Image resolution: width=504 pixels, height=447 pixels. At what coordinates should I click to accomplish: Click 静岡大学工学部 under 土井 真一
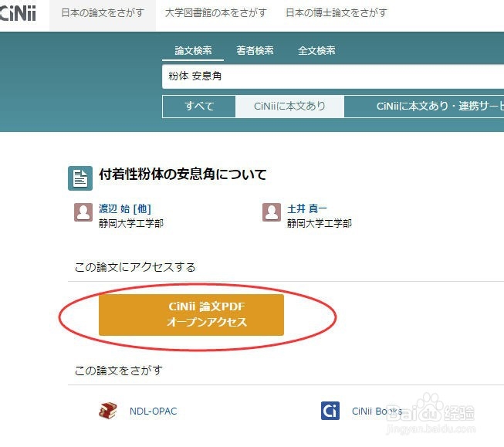[320, 223]
